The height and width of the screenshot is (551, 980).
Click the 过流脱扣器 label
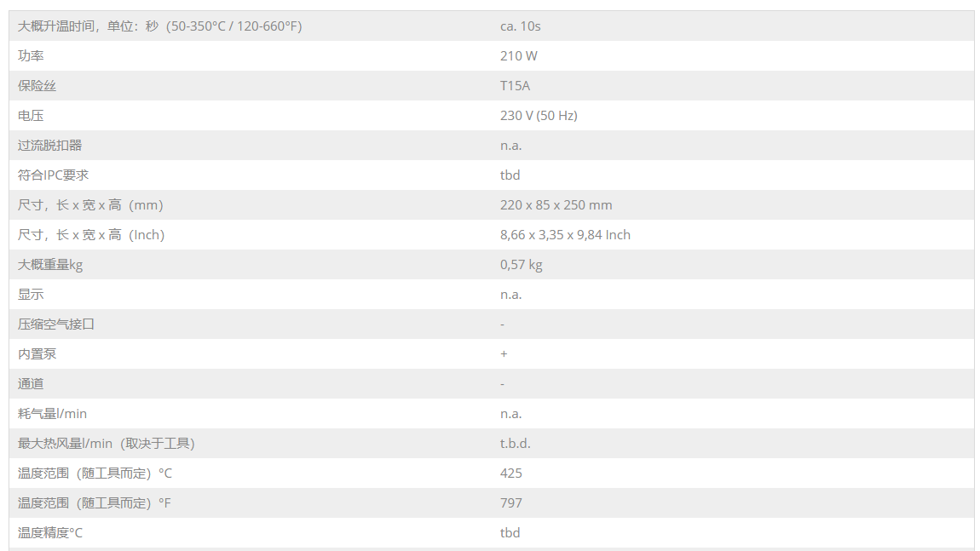(x=50, y=145)
